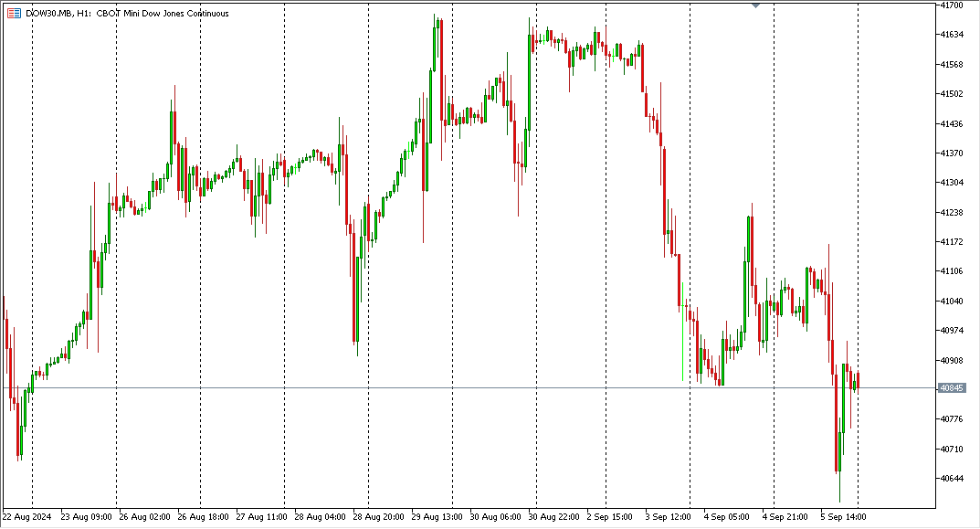Click the 4 Sep 05:00 time label
The image size is (980, 529).
(727, 517)
